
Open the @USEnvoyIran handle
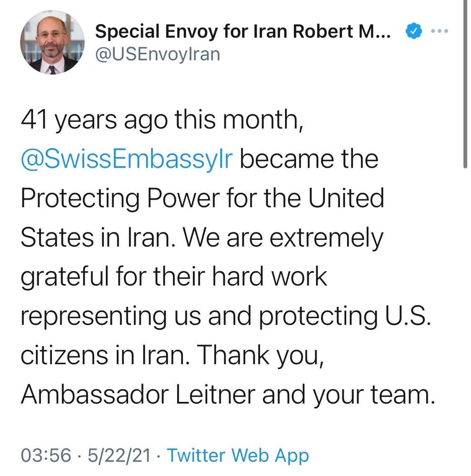coord(158,54)
